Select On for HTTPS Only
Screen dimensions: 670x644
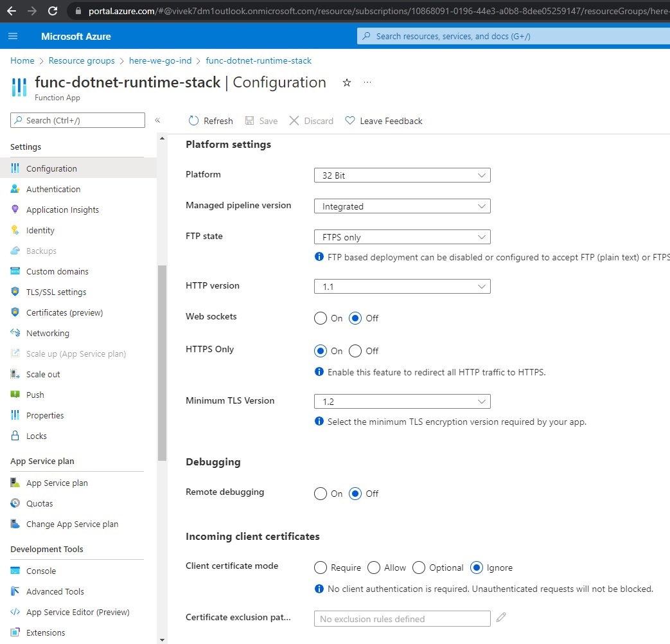[x=320, y=351]
